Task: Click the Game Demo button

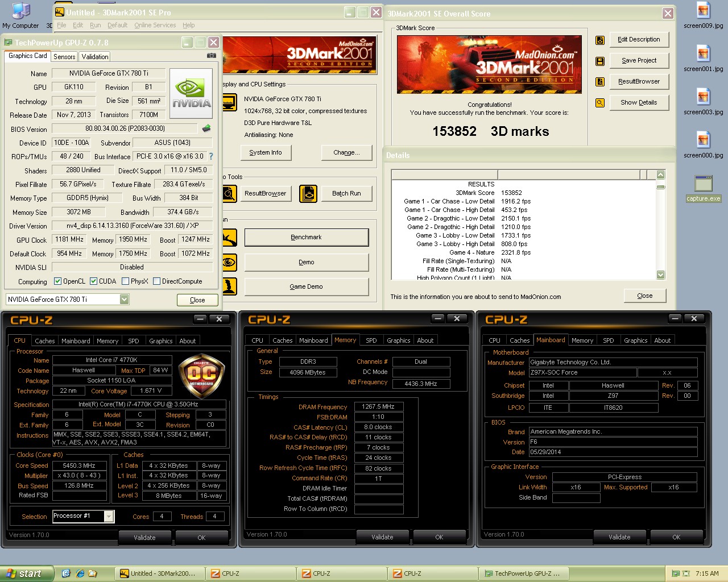Action: [307, 287]
